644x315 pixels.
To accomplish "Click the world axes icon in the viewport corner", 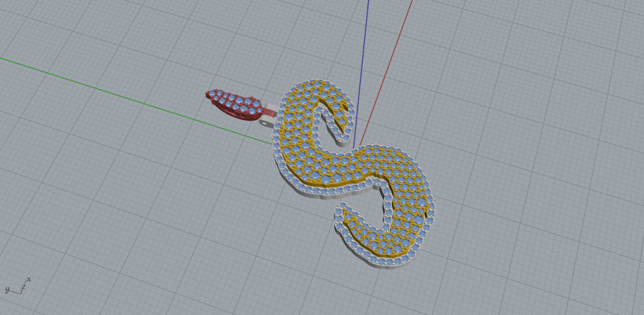I will (18, 286).
